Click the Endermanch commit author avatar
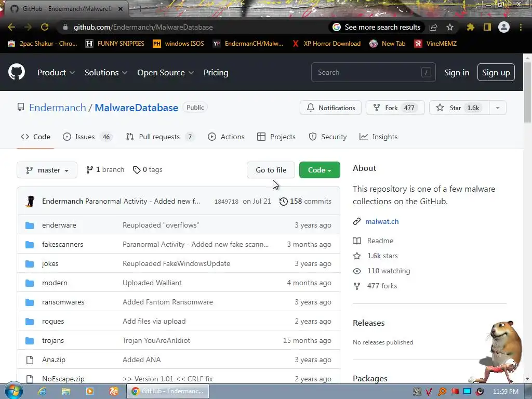The image size is (532, 399). 30,201
